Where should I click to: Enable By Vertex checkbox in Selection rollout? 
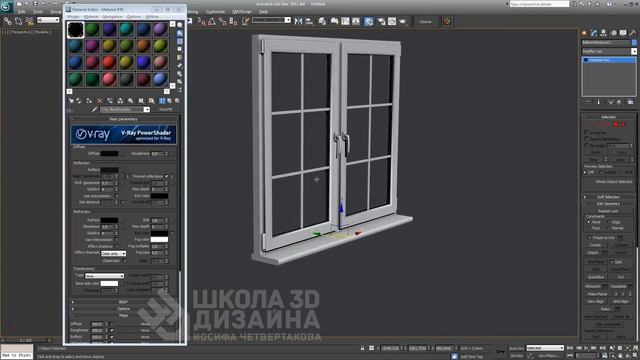[x=587, y=133]
